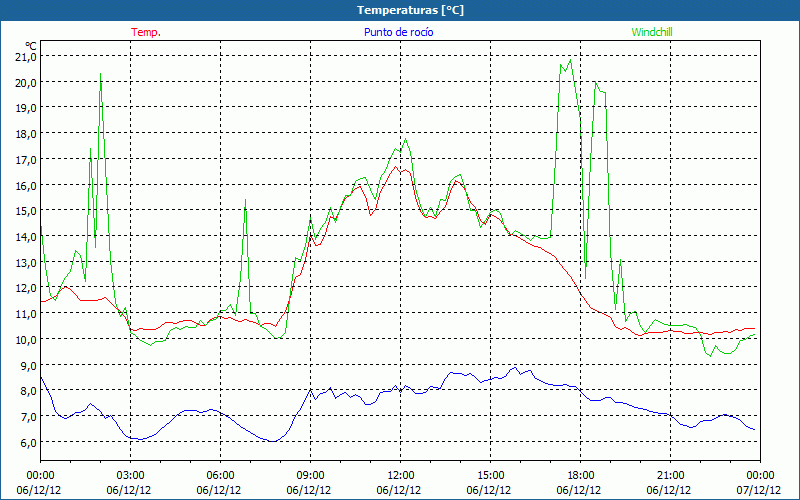Click the 8,0 y-axis value
This screenshot has height=500, width=800.
tap(28, 391)
